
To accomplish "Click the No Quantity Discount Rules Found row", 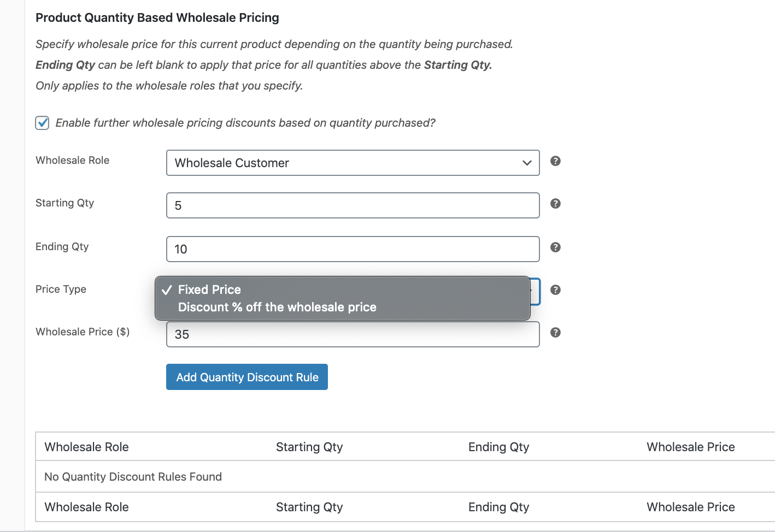I will pos(133,477).
